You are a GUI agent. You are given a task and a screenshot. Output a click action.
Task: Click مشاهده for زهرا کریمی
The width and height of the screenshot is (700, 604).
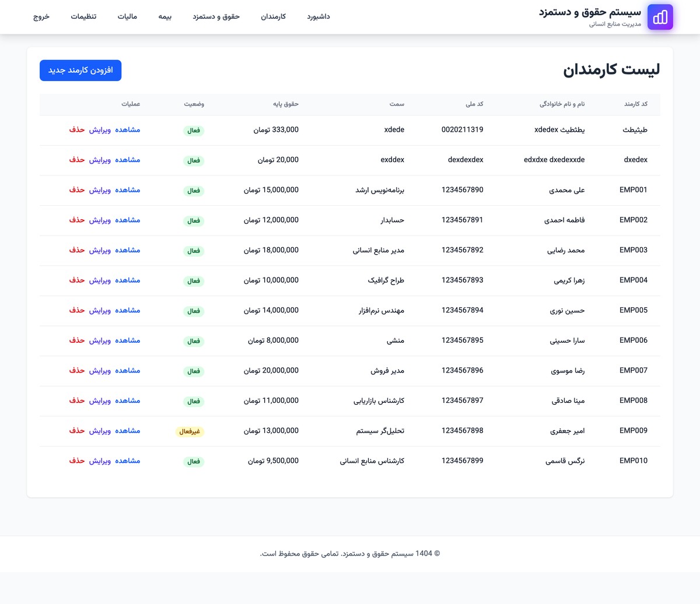[x=127, y=280]
